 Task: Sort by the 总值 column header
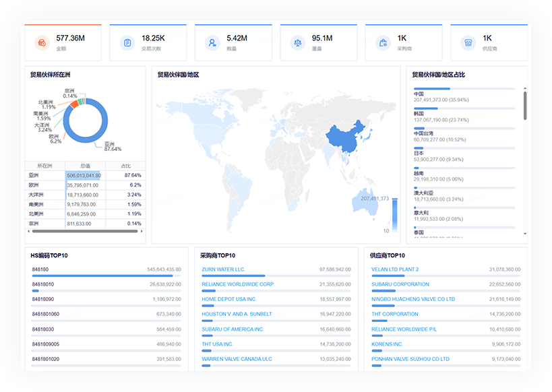click(85, 166)
